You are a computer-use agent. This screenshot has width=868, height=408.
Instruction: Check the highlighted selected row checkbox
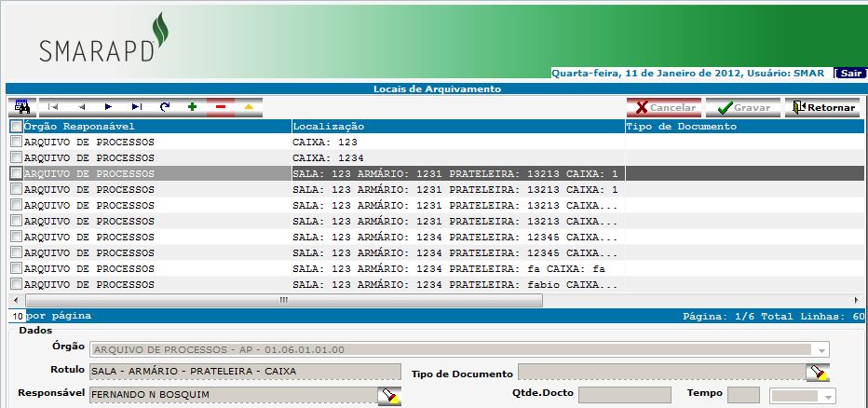point(16,173)
